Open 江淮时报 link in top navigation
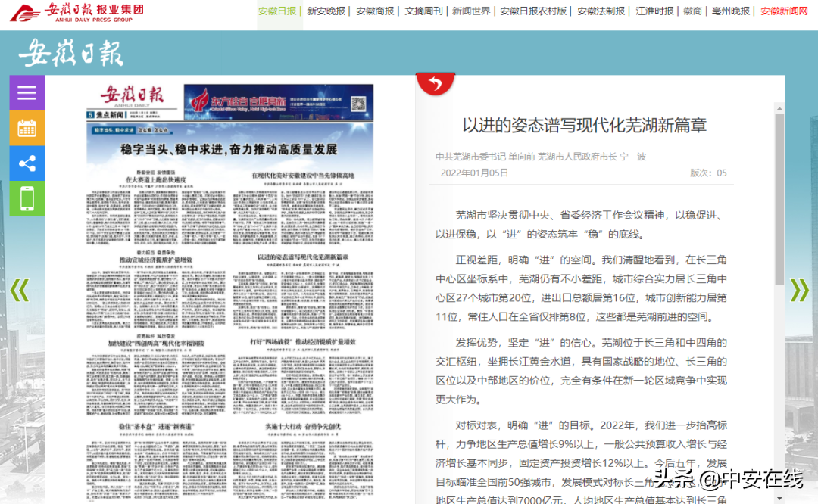Image resolution: width=818 pixels, height=504 pixels. coord(654,11)
